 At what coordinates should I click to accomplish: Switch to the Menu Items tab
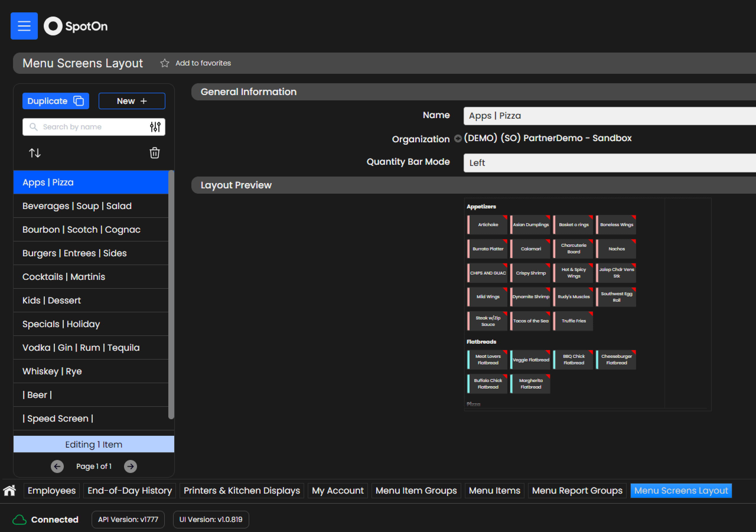tap(494, 490)
